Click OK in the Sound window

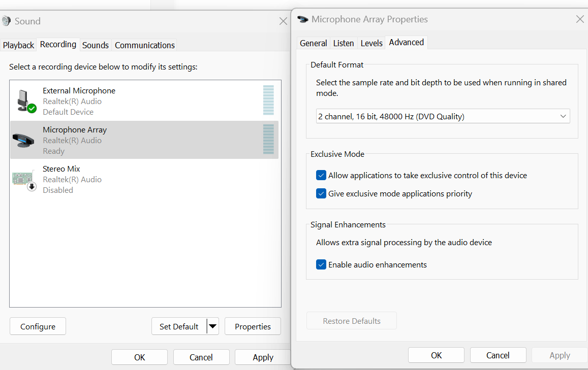pyautogui.click(x=139, y=357)
